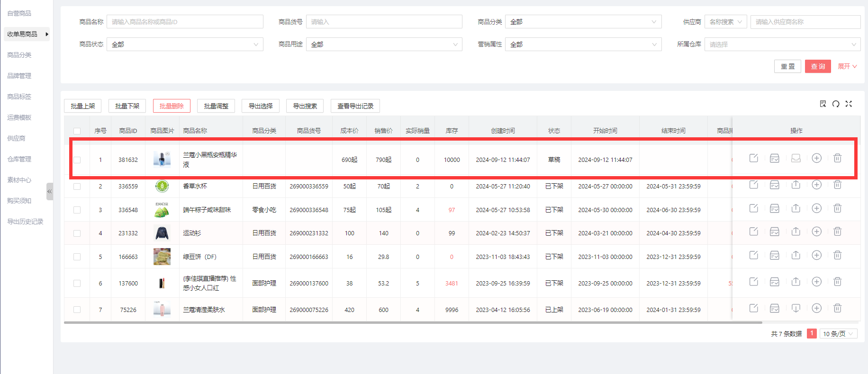This screenshot has height=374, width=868.
Task: Click the 商品名称 search input field
Action: 185,22
